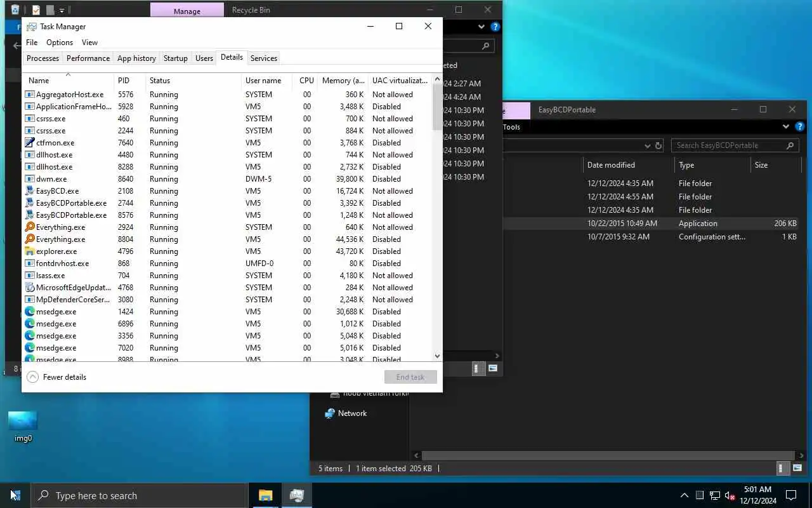Switch to the Processes tab
This screenshot has height=508, width=812.
[43, 58]
